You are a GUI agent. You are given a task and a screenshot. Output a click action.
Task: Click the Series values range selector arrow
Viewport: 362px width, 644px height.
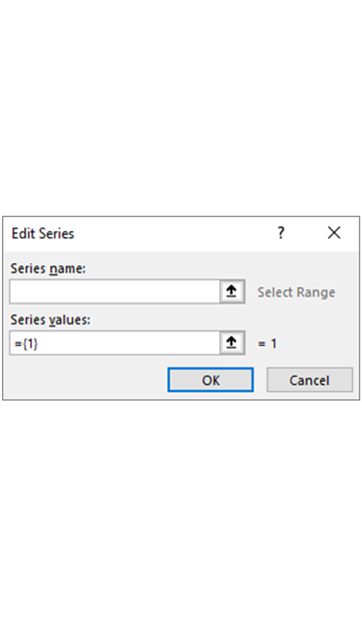[232, 343]
